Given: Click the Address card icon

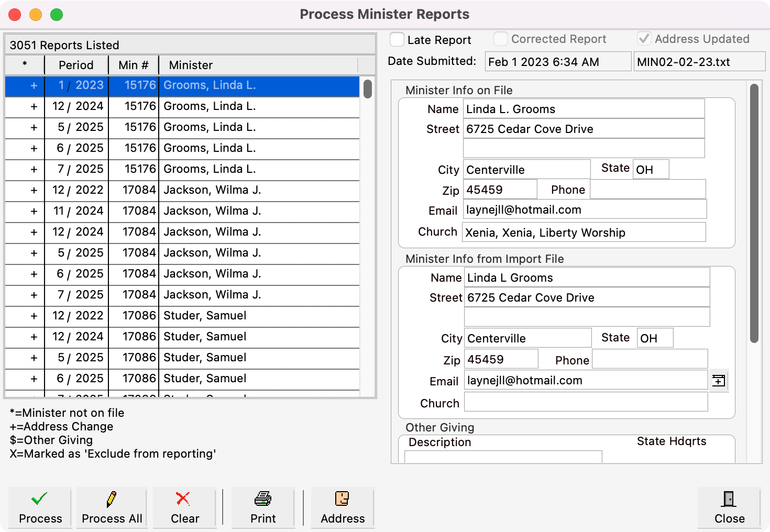Looking at the screenshot, I should (342, 499).
